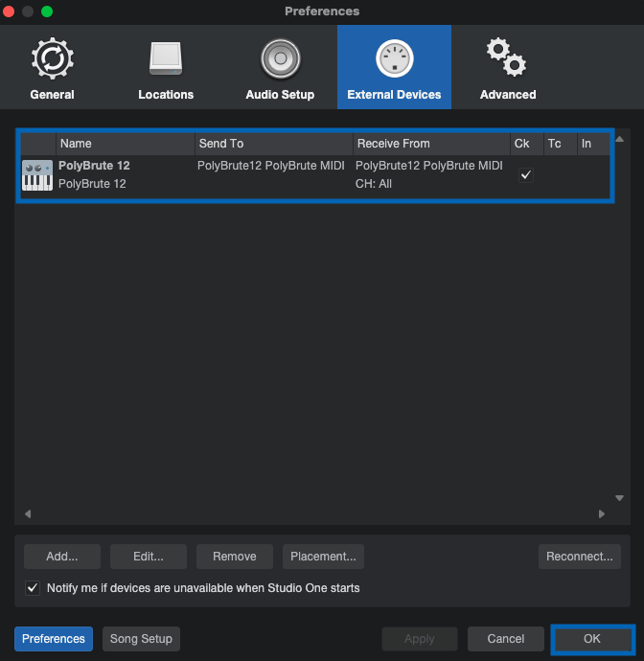Click the Ck column header
This screenshot has width=644, height=661.
click(527, 144)
